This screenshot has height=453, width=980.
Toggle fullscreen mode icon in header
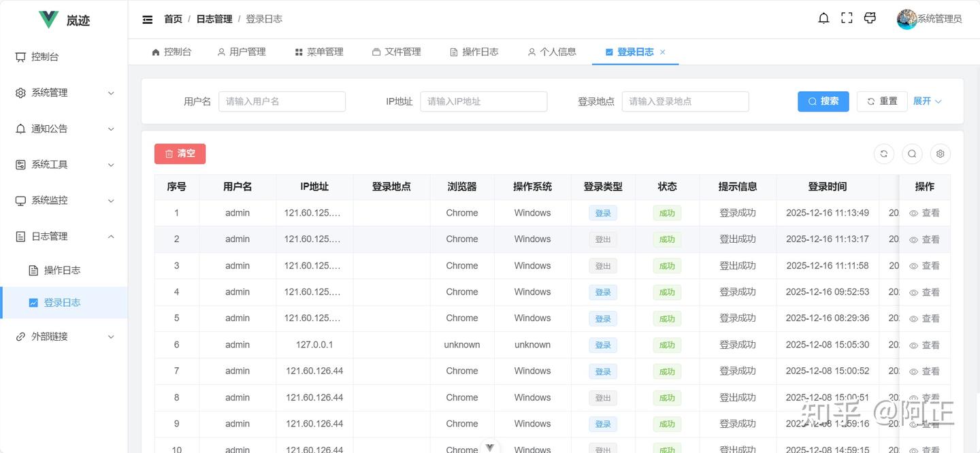[x=846, y=18]
